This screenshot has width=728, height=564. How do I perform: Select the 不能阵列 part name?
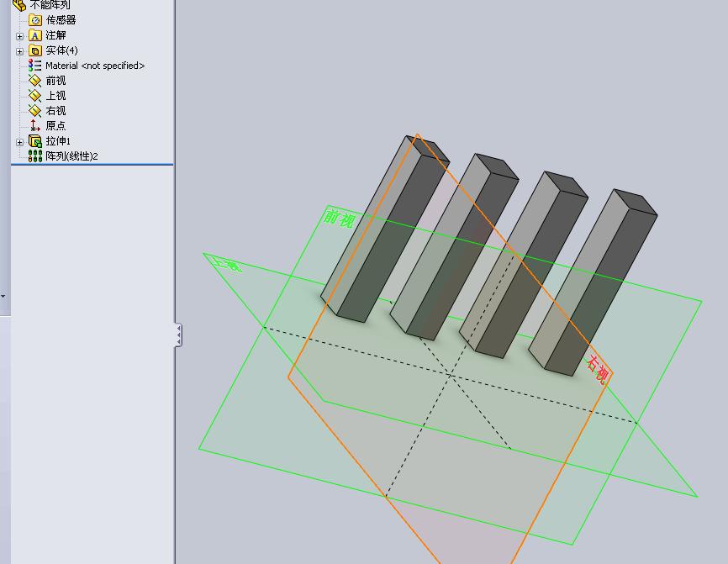(50, 5)
